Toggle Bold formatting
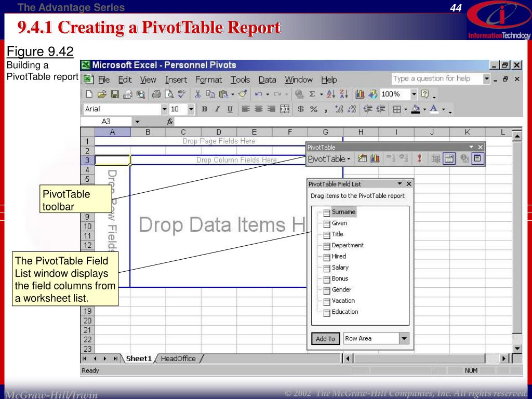Image resolution: width=532 pixels, height=399 pixels. tap(204, 109)
